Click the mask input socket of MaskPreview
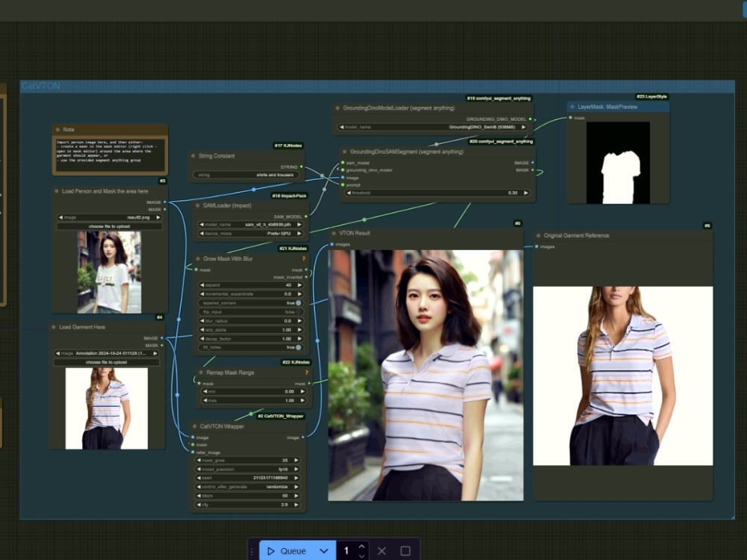Image resolution: width=747 pixels, height=560 pixels. [x=571, y=118]
